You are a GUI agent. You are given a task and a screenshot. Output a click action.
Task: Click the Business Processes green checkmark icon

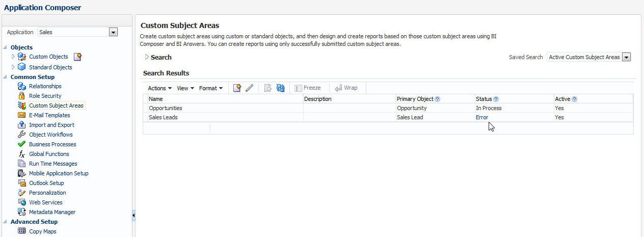click(21, 144)
